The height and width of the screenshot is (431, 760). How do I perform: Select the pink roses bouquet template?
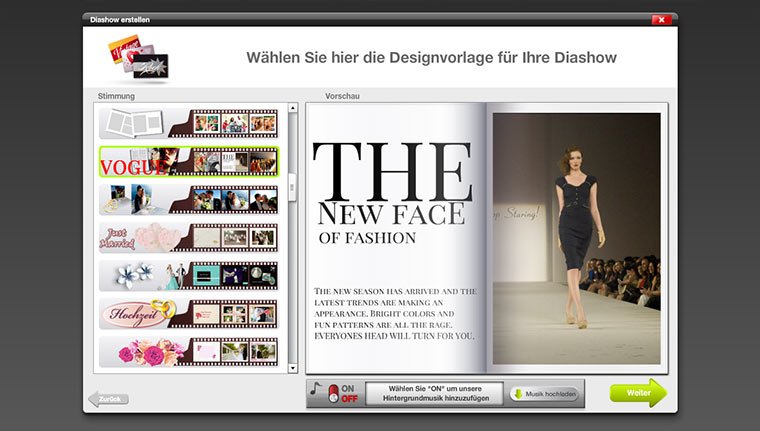click(188, 352)
